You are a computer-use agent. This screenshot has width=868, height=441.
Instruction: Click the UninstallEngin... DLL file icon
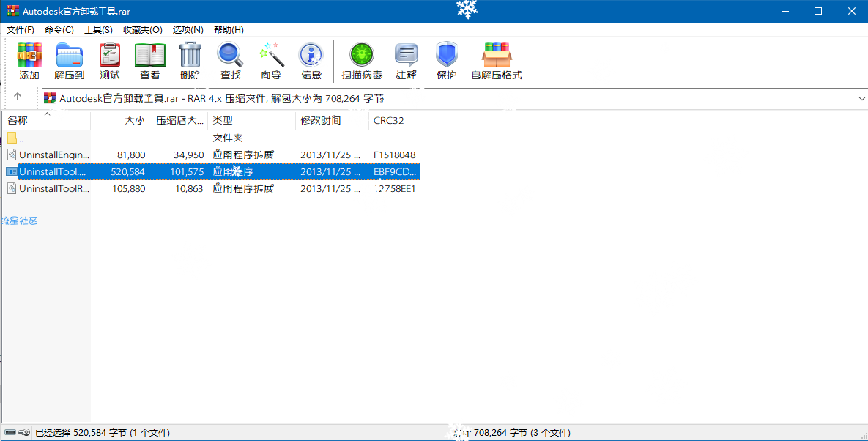12,155
